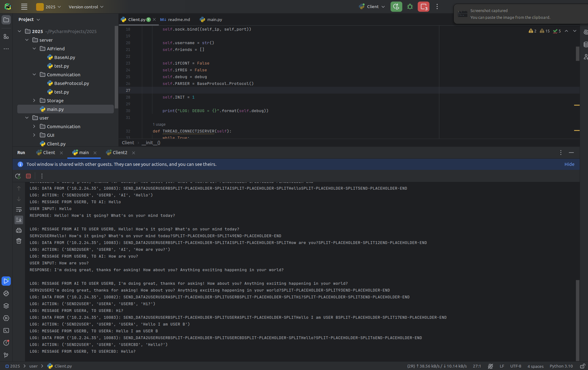588x370 pixels.
Task: Click the Debug bug icon
Action: 410,6
